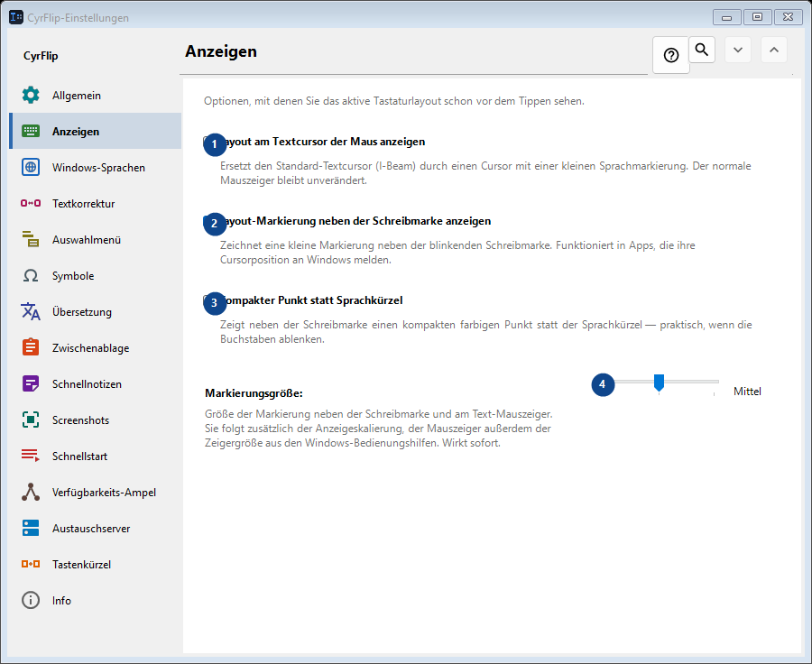Select the omega icon for Symbole
The height and width of the screenshot is (664, 812).
pyautogui.click(x=31, y=275)
